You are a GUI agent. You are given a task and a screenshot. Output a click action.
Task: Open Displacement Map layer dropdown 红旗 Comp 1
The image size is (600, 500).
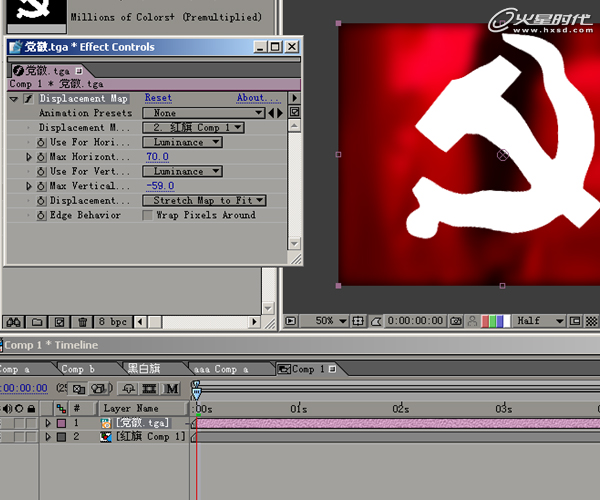(x=193, y=127)
